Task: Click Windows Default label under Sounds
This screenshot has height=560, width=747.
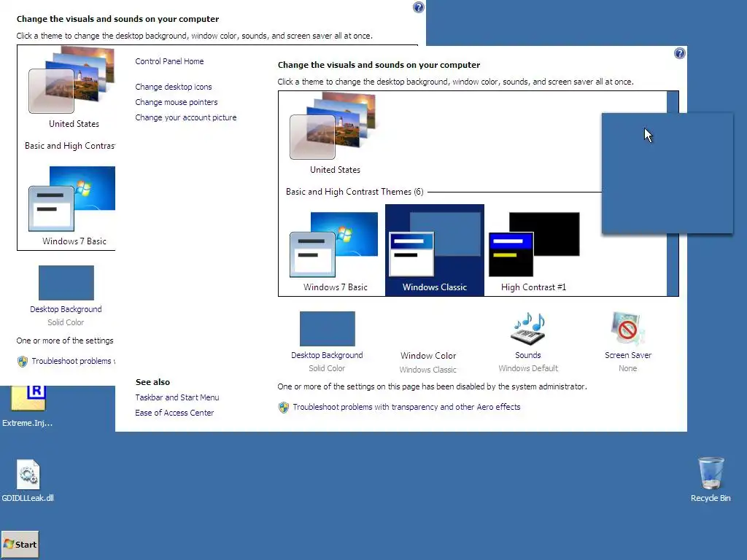Action: click(528, 368)
